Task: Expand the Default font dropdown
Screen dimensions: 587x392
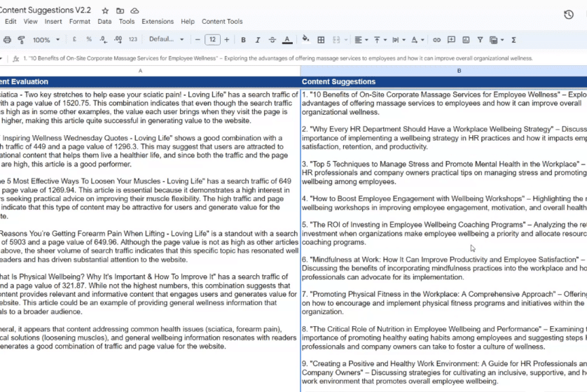Action: click(x=165, y=40)
